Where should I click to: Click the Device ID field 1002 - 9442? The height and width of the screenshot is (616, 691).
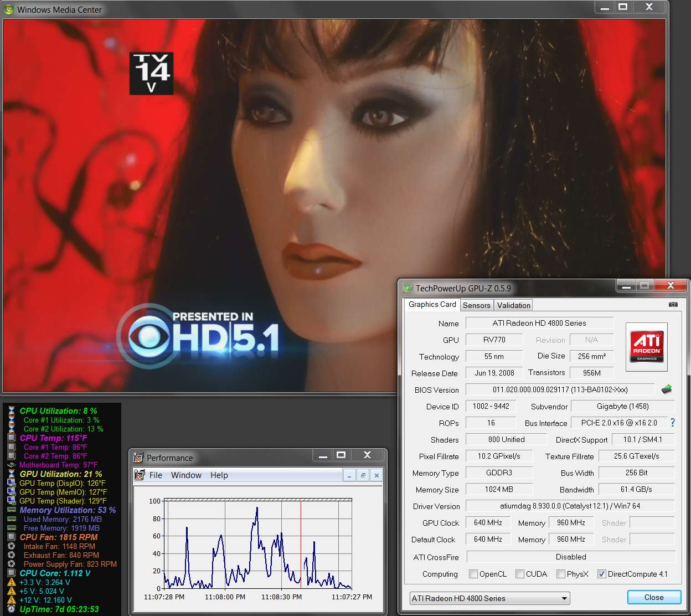coord(491,406)
